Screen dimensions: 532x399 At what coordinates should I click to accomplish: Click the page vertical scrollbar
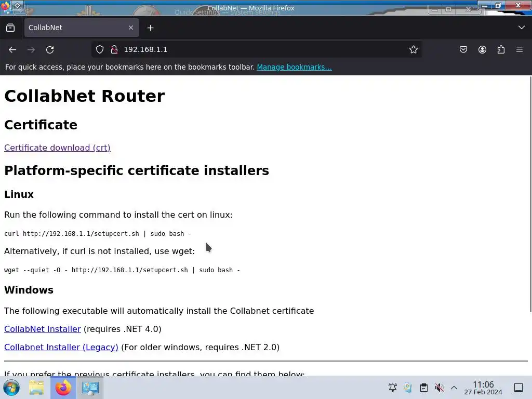530,194
